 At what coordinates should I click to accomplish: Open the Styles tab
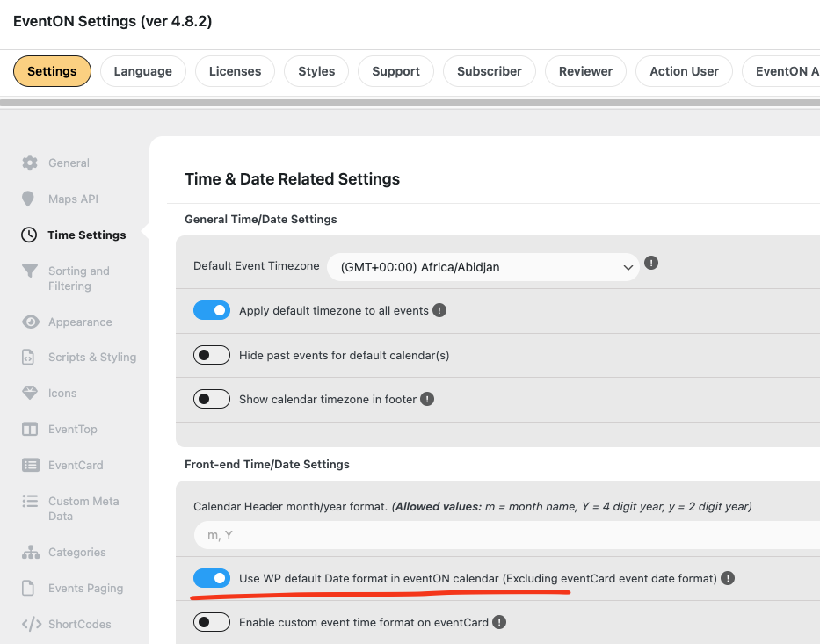316,71
